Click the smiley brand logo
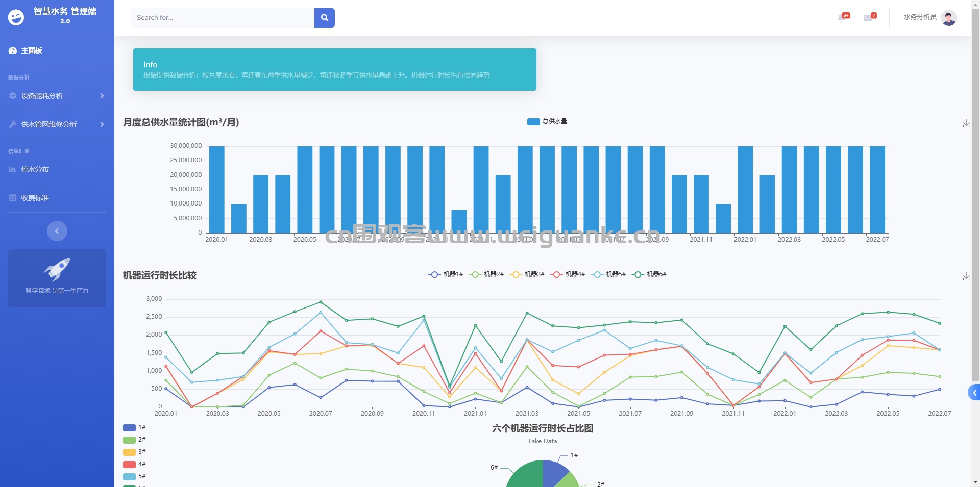The height and width of the screenshot is (487, 980). [x=16, y=18]
